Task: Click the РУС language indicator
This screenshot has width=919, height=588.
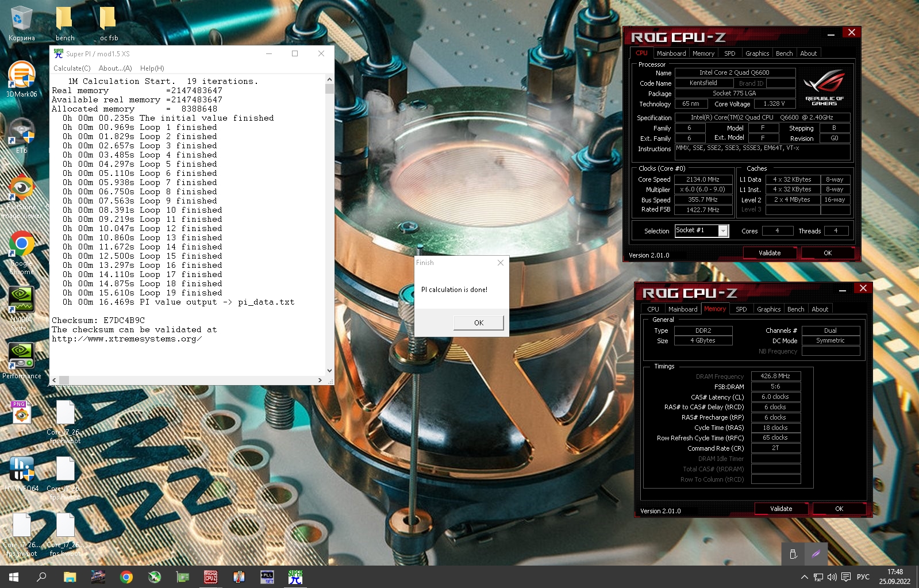Action: click(x=863, y=577)
